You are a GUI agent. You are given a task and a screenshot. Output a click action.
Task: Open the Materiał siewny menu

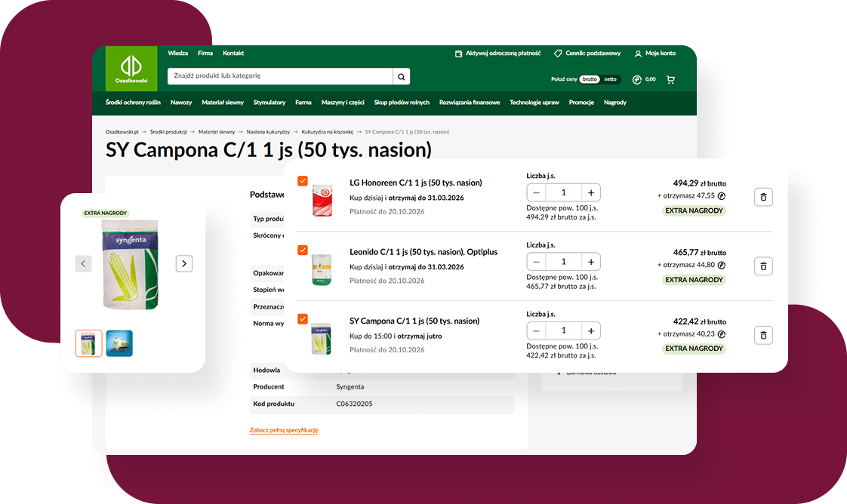pos(223,103)
